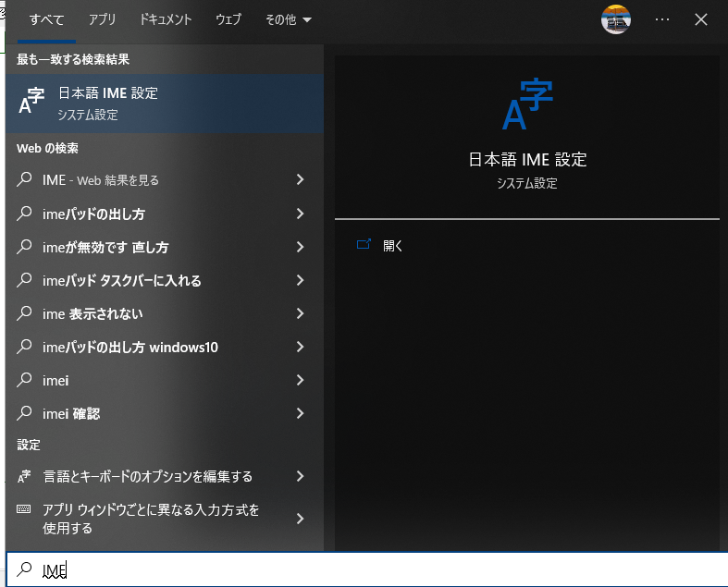The image size is (728, 587).
Task: Click the search icon beside imeが無効です 直し方
Action: [24, 247]
